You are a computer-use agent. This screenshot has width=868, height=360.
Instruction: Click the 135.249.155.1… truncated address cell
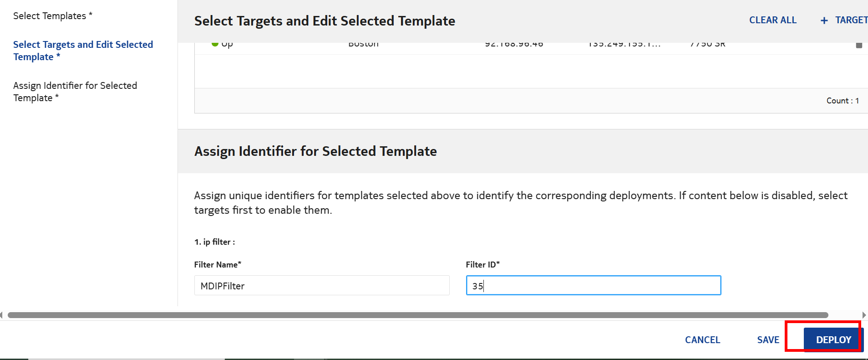click(x=624, y=45)
